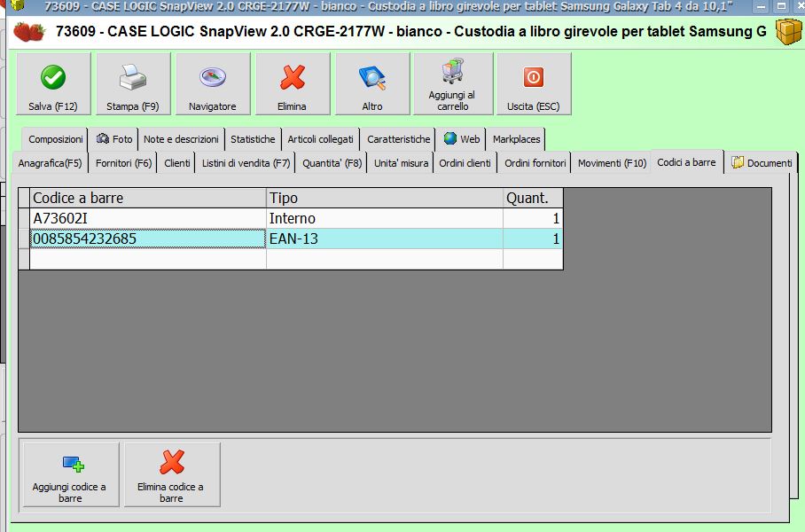
Task: Switch to Listini di vendita (F7) tab
Action: 246,163
